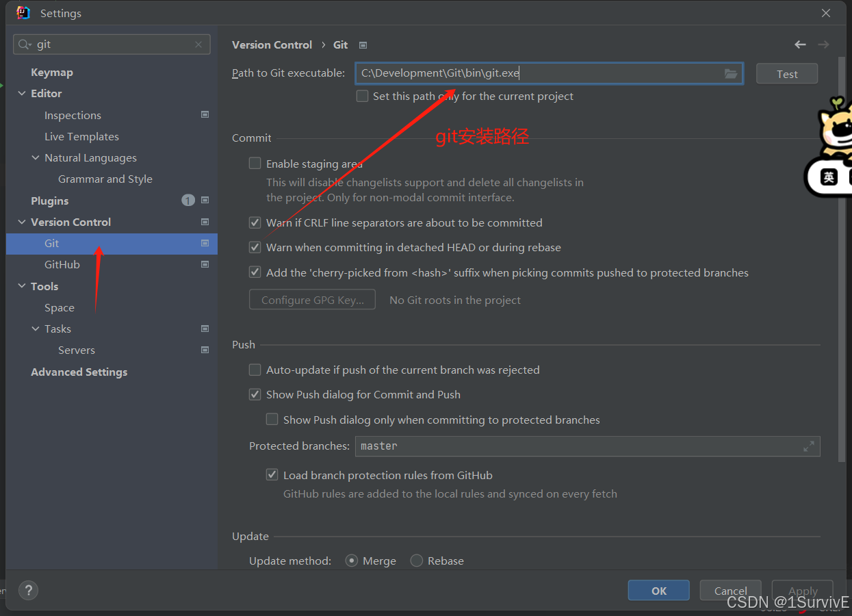Click Version Control in the breadcrumb
Viewport: 852px width, 616px height.
point(272,44)
